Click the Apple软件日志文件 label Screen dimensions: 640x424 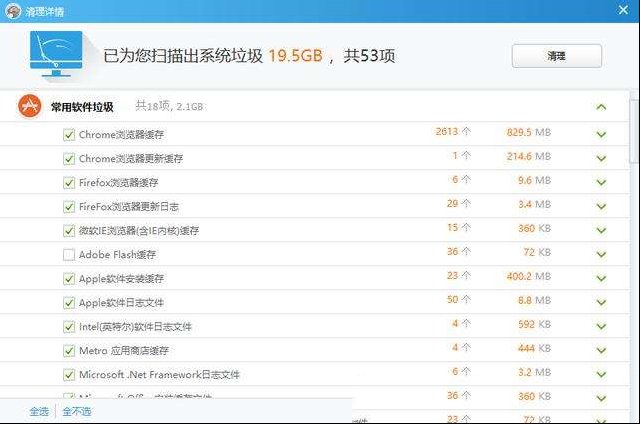coord(121,303)
